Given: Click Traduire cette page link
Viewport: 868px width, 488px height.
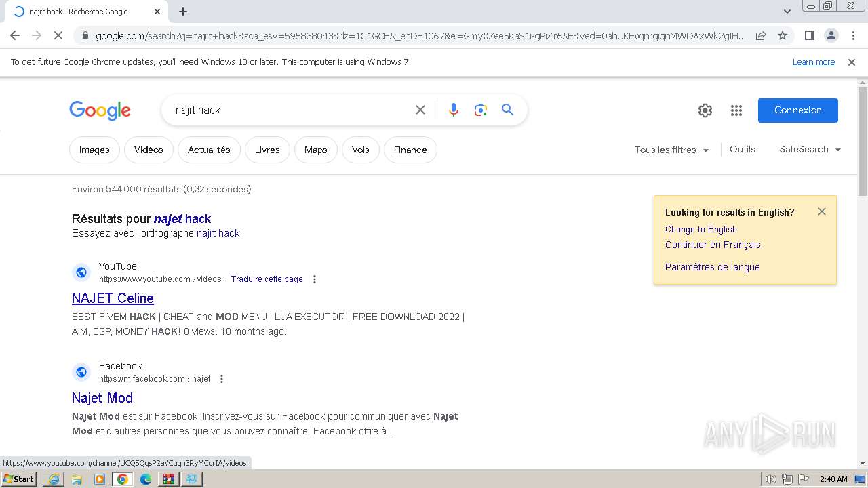Looking at the screenshot, I should [x=267, y=279].
